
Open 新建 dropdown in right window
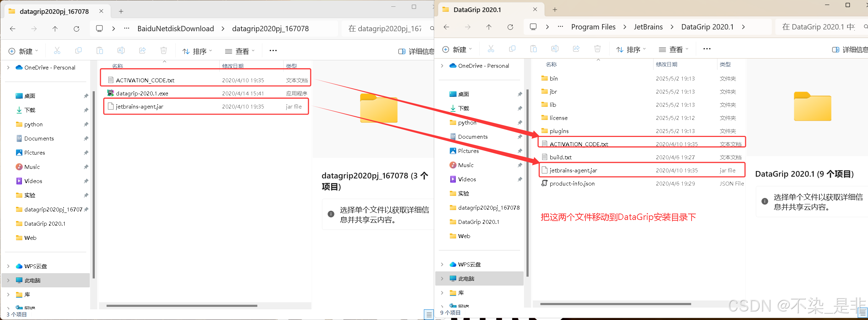pos(457,49)
